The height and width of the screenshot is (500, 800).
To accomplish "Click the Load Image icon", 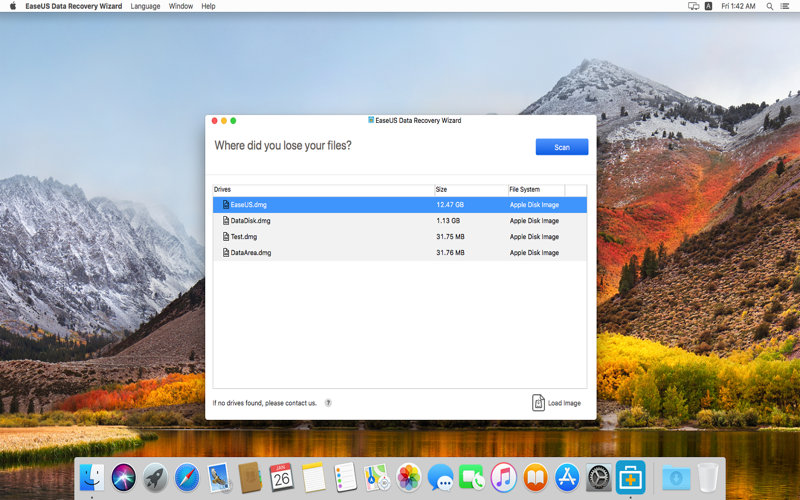I will click(x=538, y=403).
